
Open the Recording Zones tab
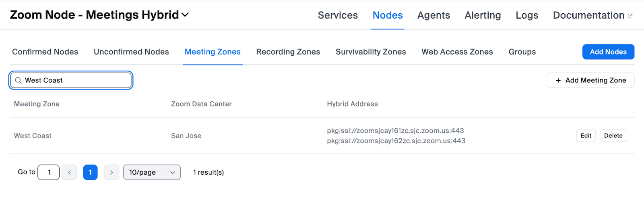pyautogui.click(x=288, y=52)
